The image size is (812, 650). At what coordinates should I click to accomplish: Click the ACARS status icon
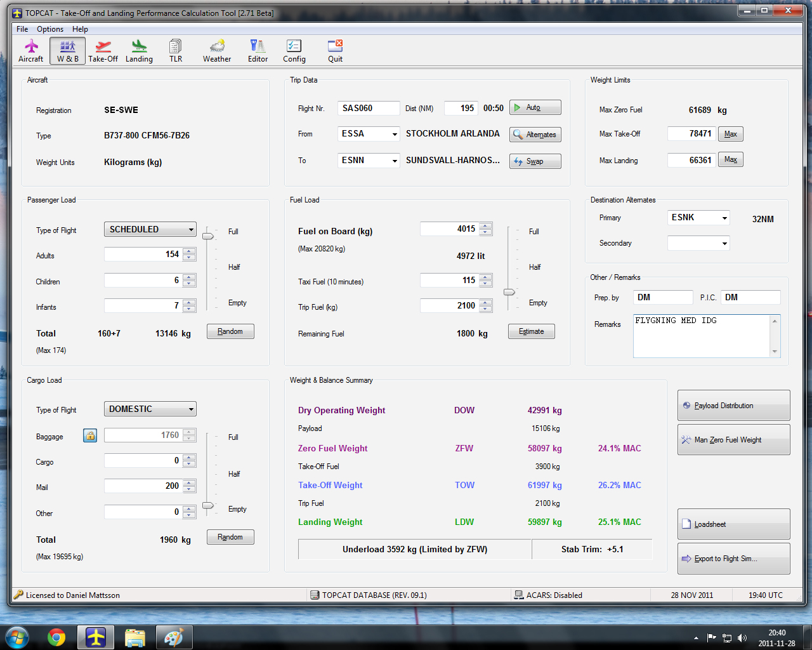point(519,595)
